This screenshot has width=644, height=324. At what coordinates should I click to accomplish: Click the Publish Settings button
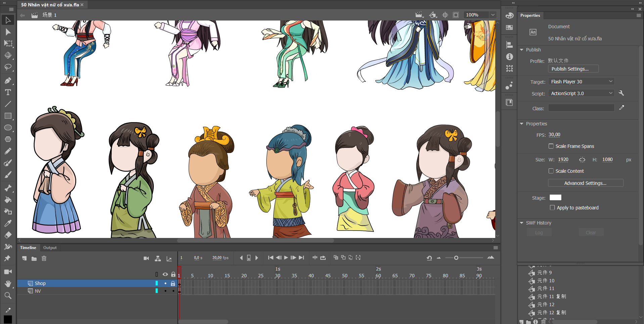click(x=573, y=69)
